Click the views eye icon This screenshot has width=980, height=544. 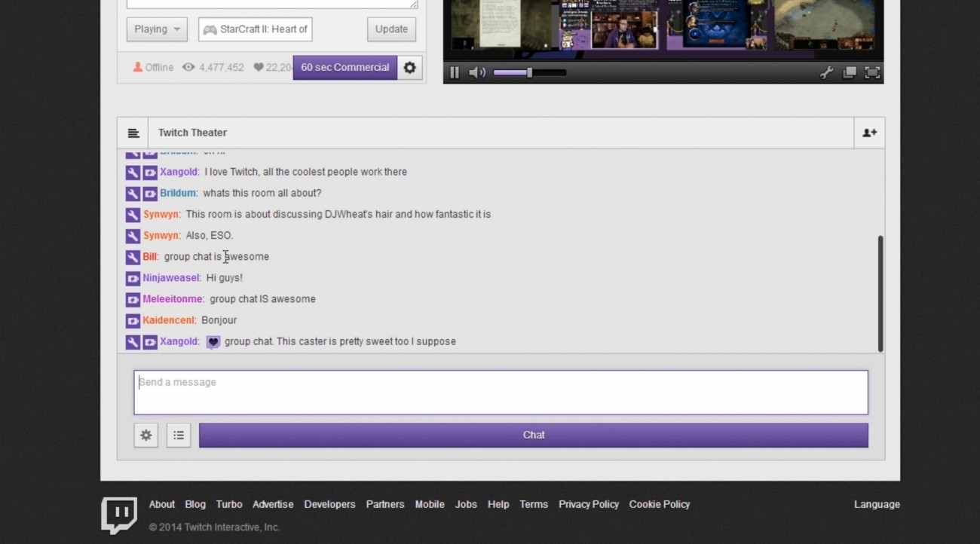tap(188, 67)
